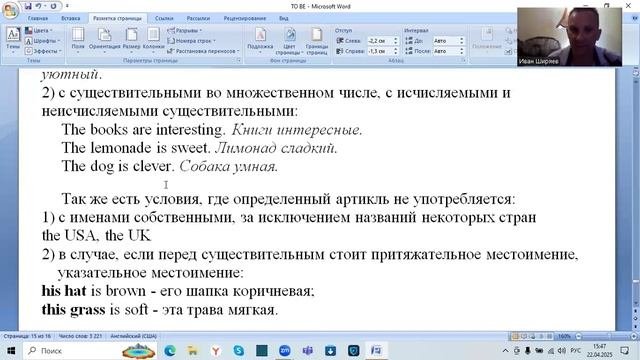Open the Подложка watermark menu
Image resolution: width=640 pixels, height=360 pixels.
(260, 41)
